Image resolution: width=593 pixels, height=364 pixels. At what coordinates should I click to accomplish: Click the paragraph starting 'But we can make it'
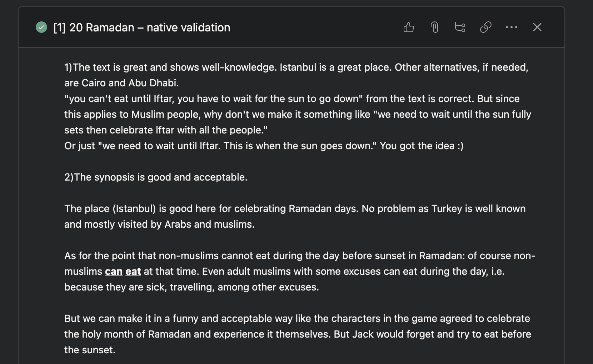tap(298, 334)
